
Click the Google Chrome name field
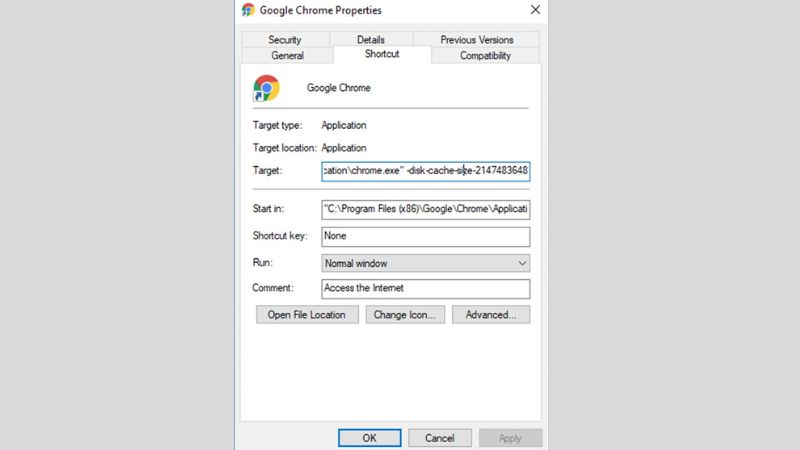[x=339, y=88]
